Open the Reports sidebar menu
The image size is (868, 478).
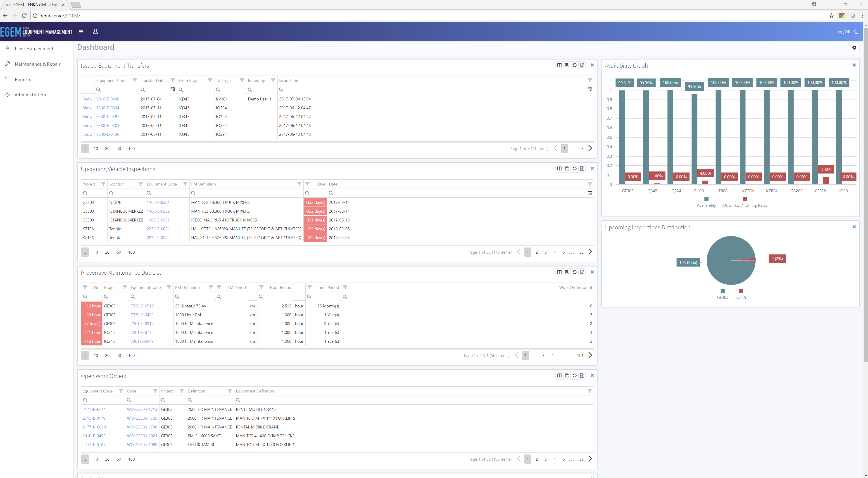(x=23, y=79)
